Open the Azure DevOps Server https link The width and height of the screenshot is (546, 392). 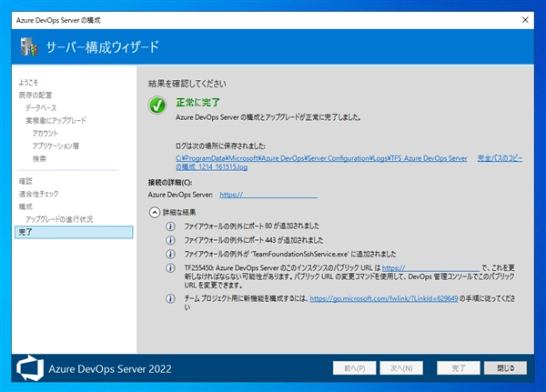pyautogui.click(x=268, y=195)
